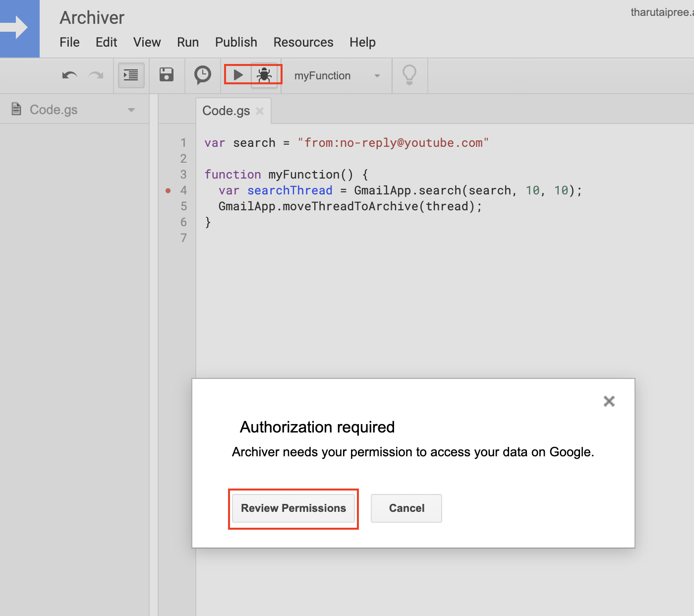Click the "from:no-reply@youtube.com" string
The image size is (694, 616).
coord(393,143)
